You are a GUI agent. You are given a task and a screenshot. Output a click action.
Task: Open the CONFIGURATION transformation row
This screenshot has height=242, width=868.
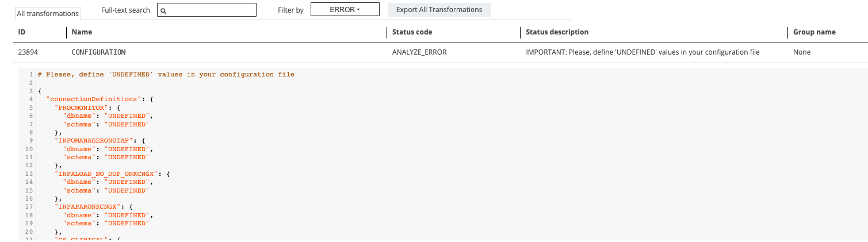98,52
